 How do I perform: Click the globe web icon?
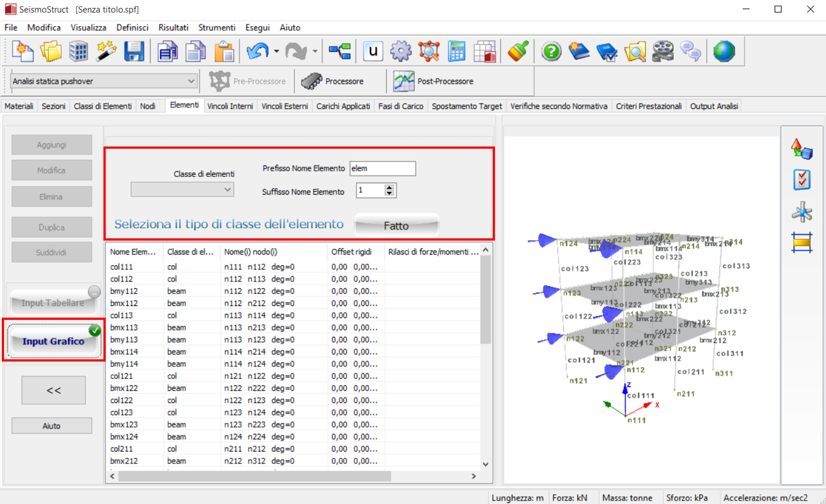tap(724, 52)
